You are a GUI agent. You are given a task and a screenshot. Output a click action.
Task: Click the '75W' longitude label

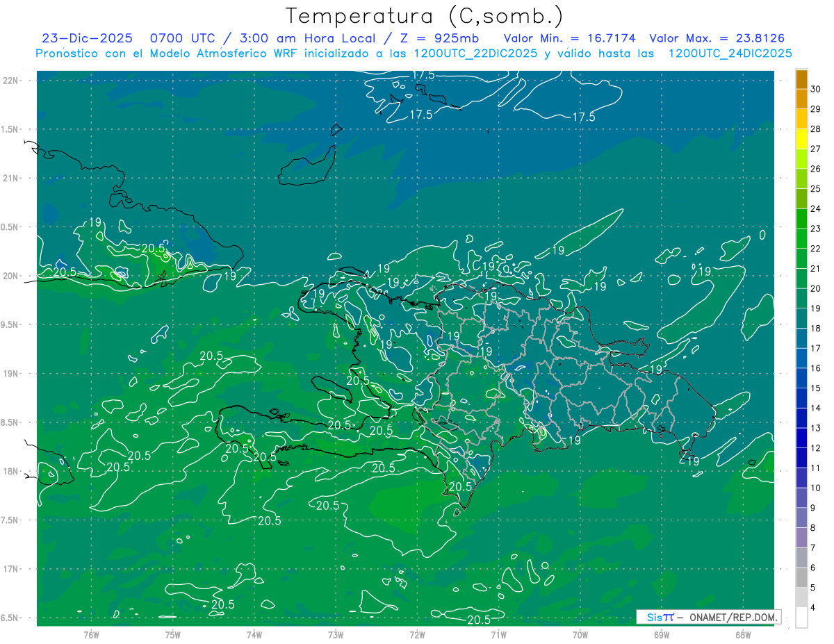[172, 635]
